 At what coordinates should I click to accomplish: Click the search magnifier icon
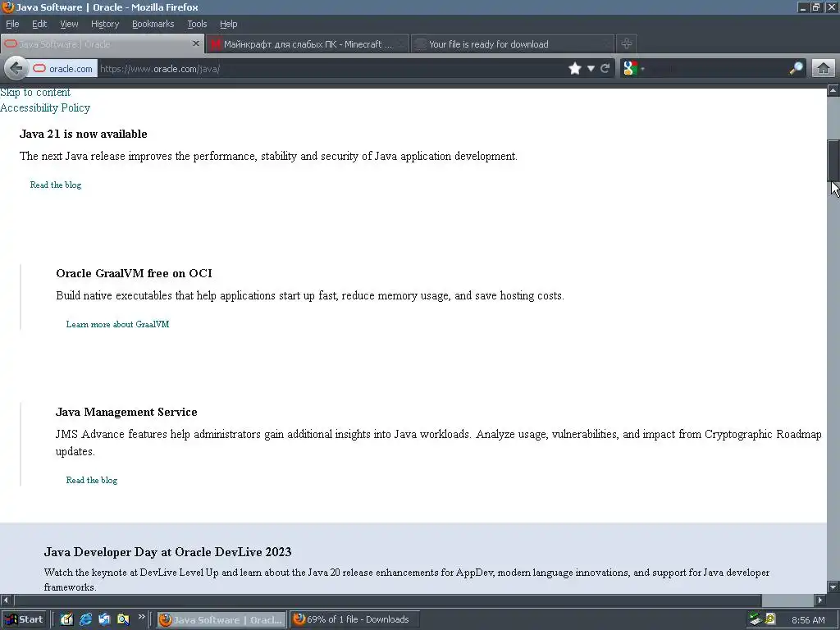796,69
